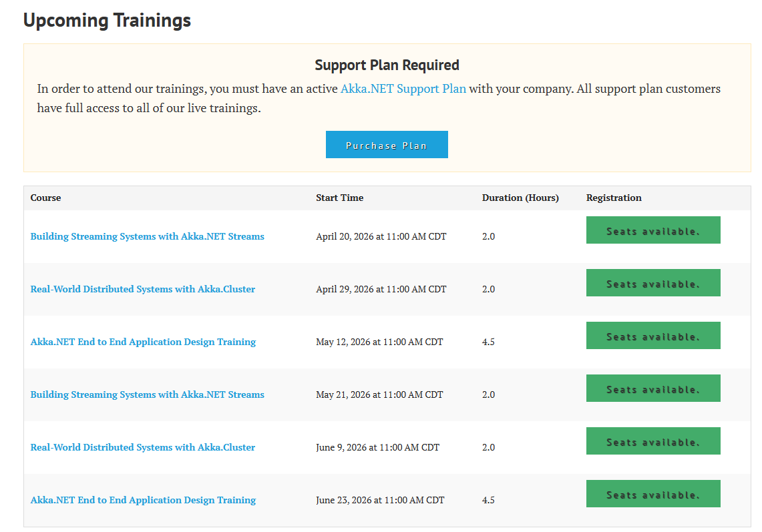
Task: Click the 4.5 duration in May 12 row
Action: click(488, 342)
